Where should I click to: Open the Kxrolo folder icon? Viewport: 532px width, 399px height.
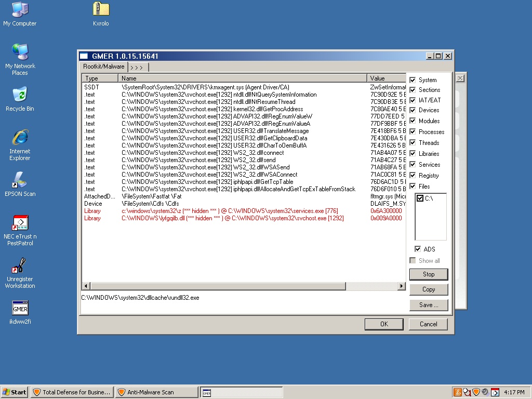coord(101,10)
